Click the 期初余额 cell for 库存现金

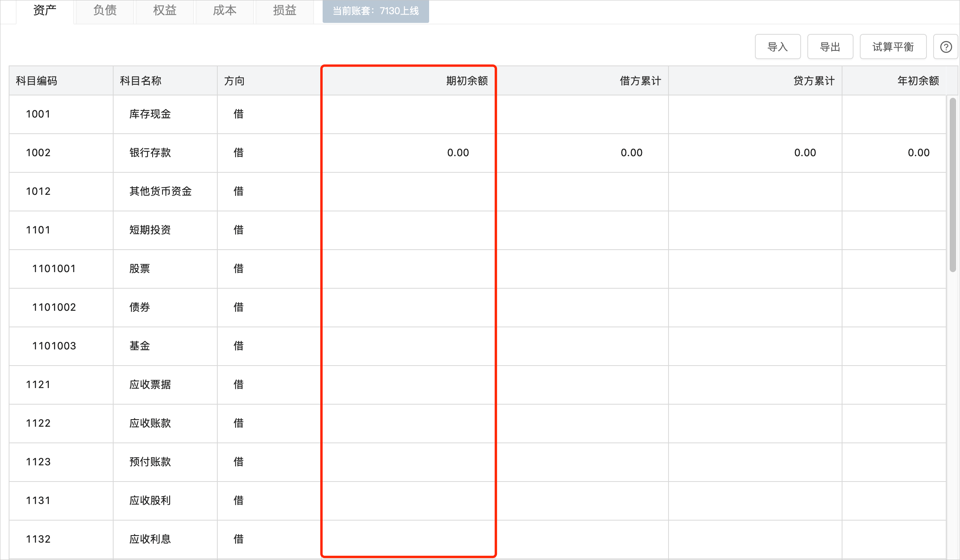coord(408,114)
